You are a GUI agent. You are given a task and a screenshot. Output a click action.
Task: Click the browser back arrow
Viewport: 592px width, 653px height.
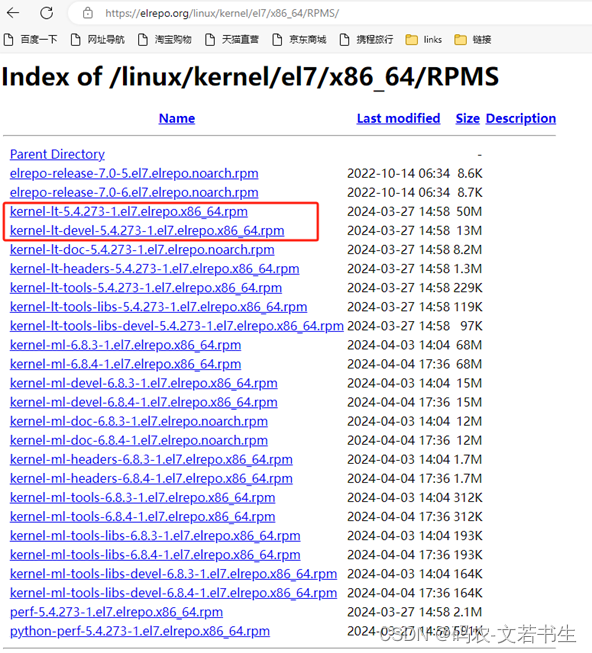tap(13, 13)
